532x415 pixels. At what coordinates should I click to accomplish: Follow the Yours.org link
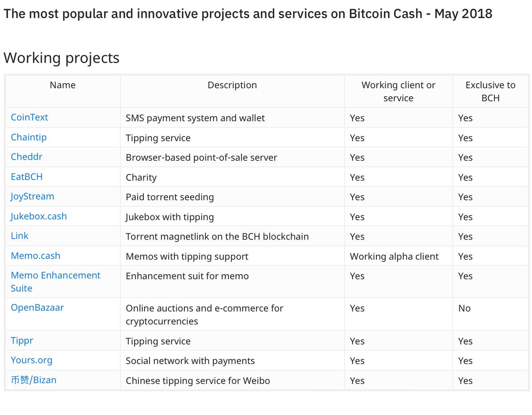click(x=32, y=360)
